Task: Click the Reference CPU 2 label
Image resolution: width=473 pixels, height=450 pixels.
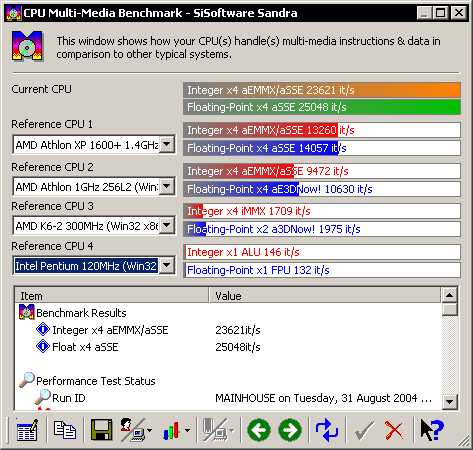Action: pos(52,167)
